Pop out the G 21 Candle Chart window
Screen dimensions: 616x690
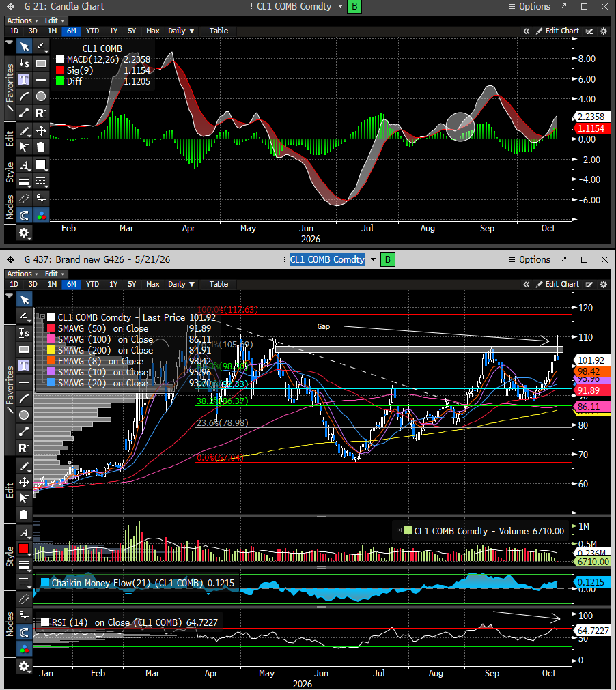[563, 7]
